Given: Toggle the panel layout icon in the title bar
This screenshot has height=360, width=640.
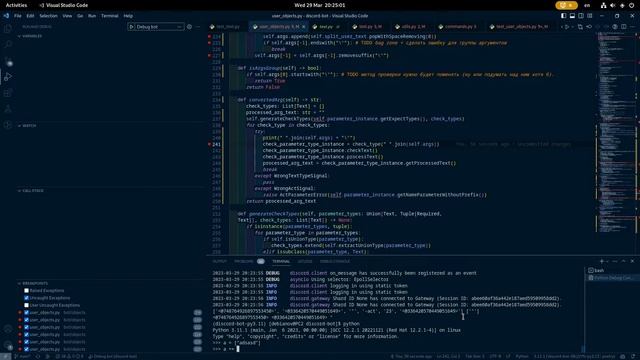Looking at the screenshot, I should pos(572,16).
